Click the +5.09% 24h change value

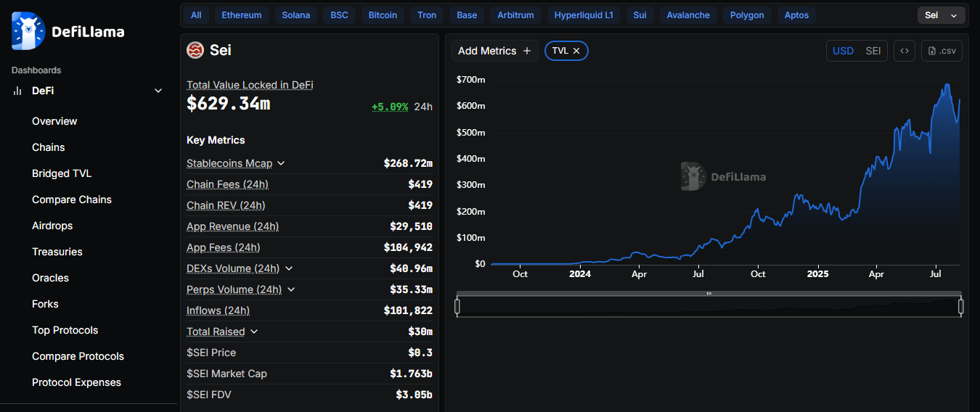tap(390, 107)
